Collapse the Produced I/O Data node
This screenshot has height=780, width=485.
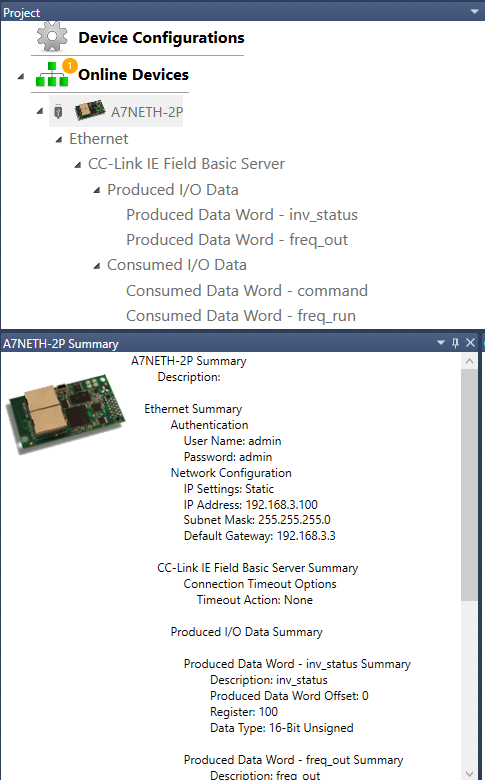(97, 191)
